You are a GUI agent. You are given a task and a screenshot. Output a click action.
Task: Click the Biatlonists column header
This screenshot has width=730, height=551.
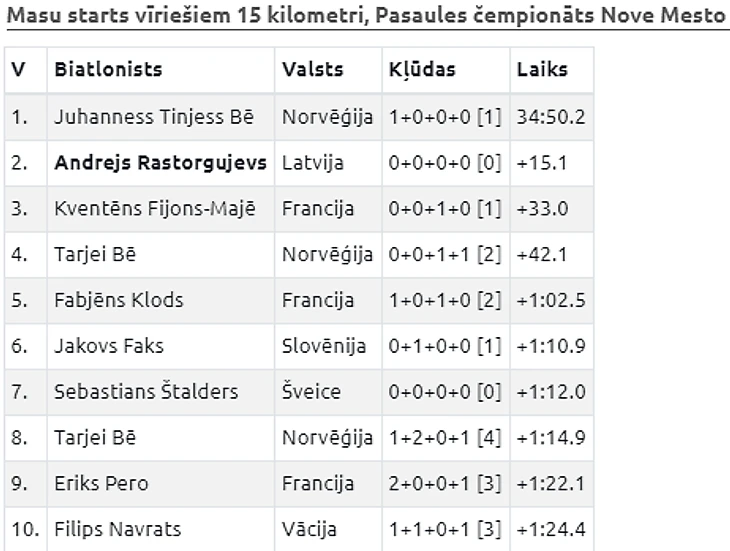(108, 70)
